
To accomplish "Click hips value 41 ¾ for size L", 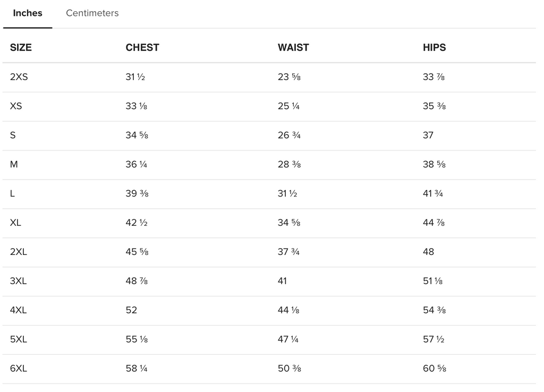I will click(x=433, y=194).
